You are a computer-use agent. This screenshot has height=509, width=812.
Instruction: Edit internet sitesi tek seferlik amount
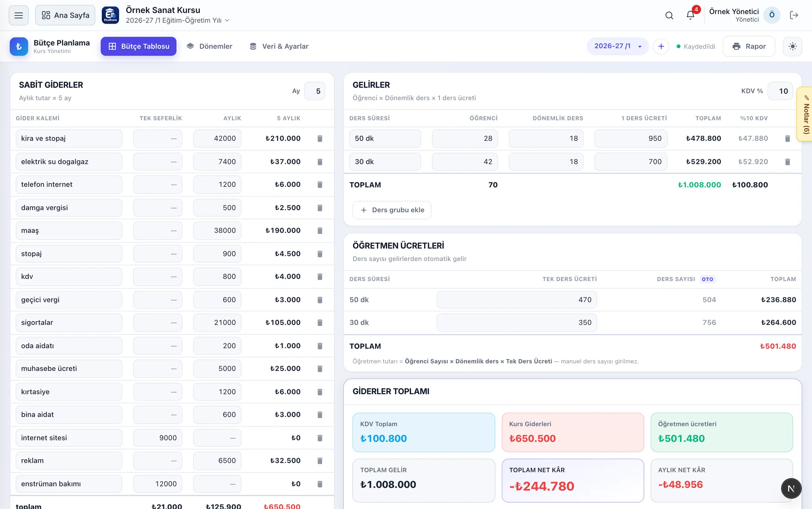click(x=158, y=438)
